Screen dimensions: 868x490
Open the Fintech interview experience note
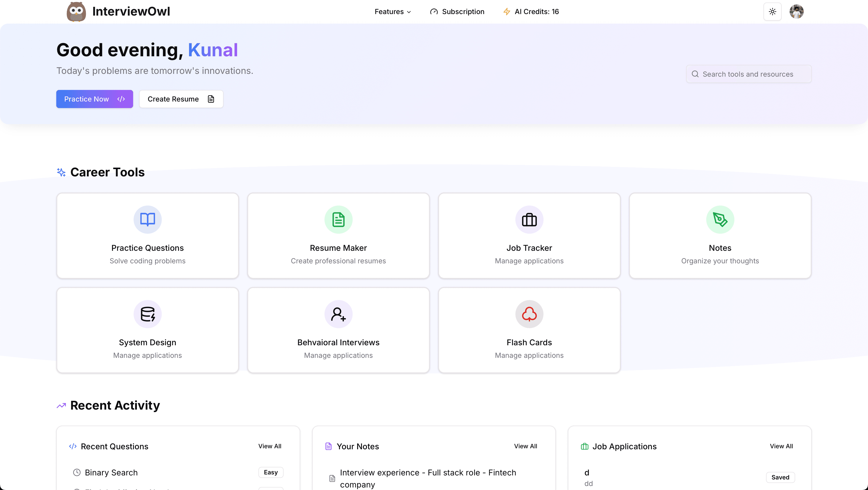pos(428,478)
